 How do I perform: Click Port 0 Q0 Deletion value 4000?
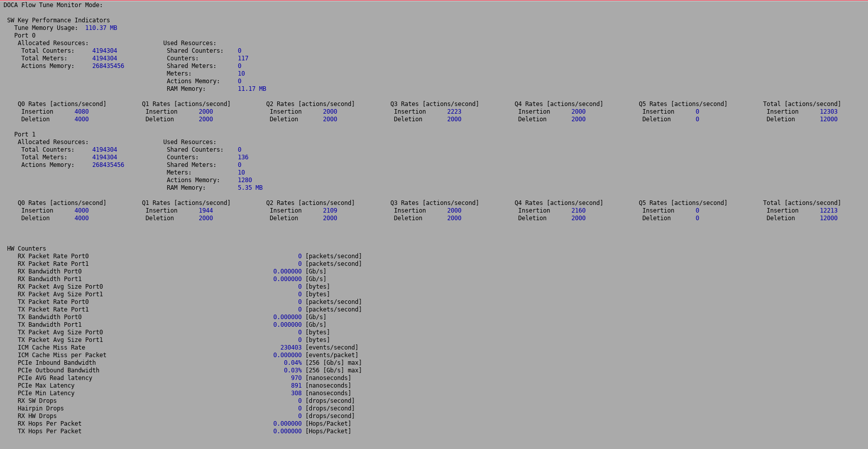tap(82, 119)
